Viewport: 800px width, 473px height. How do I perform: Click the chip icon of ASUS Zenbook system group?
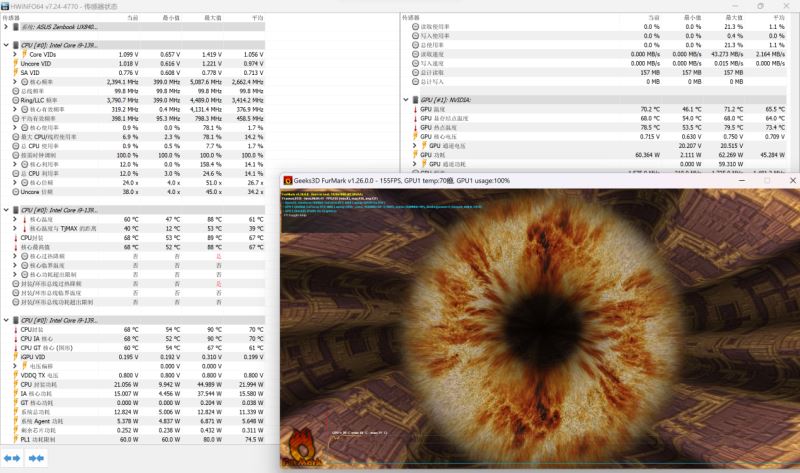click(16, 27)
